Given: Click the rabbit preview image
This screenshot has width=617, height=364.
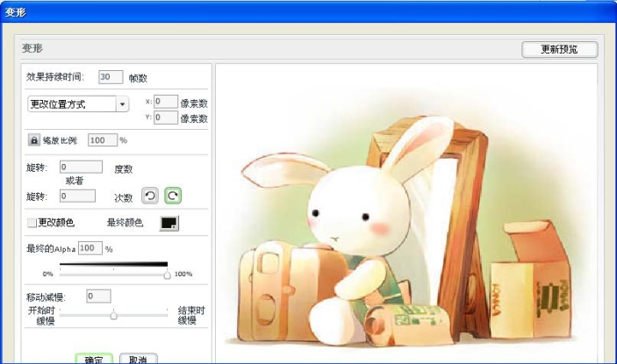Looking at the screenshot, I should [405, 212].
